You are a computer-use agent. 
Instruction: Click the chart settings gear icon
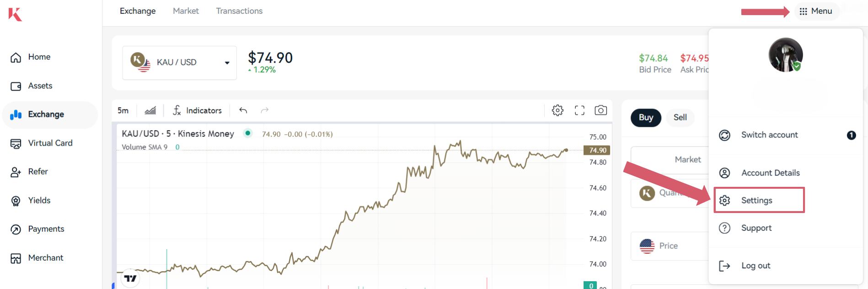[x=557, y=110]
